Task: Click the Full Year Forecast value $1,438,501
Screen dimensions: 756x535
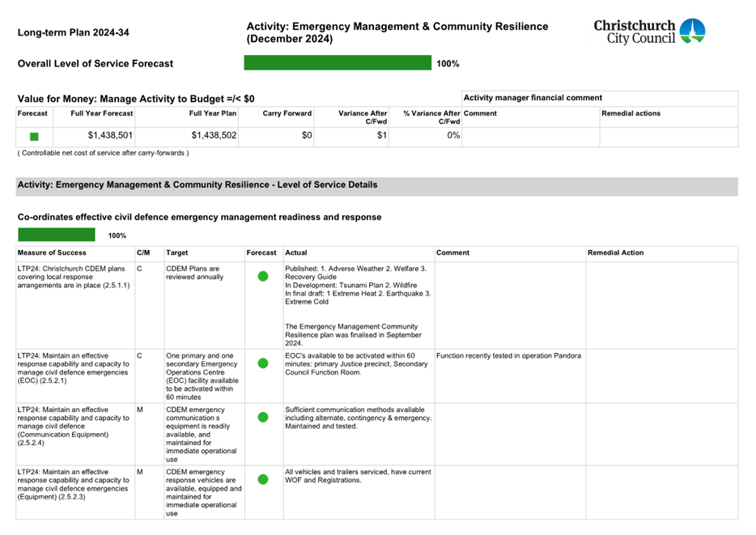Action: point(110,136)
